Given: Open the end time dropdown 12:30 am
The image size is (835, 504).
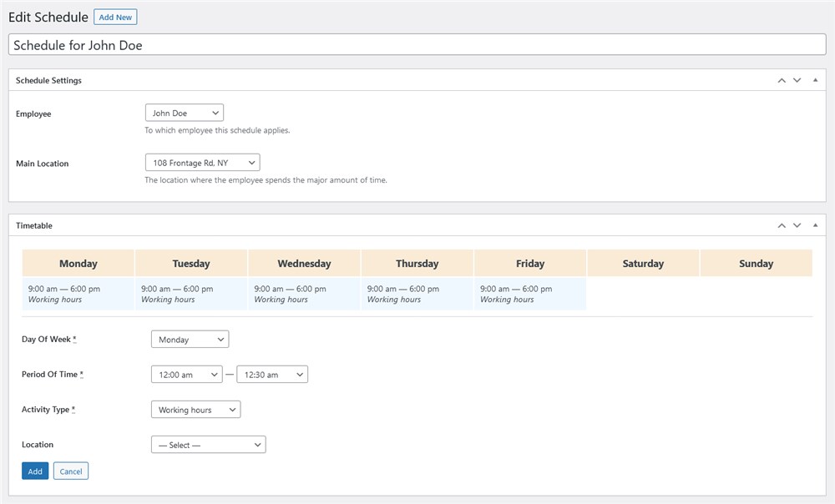Looking at the screenshot, I should (272, 375).
